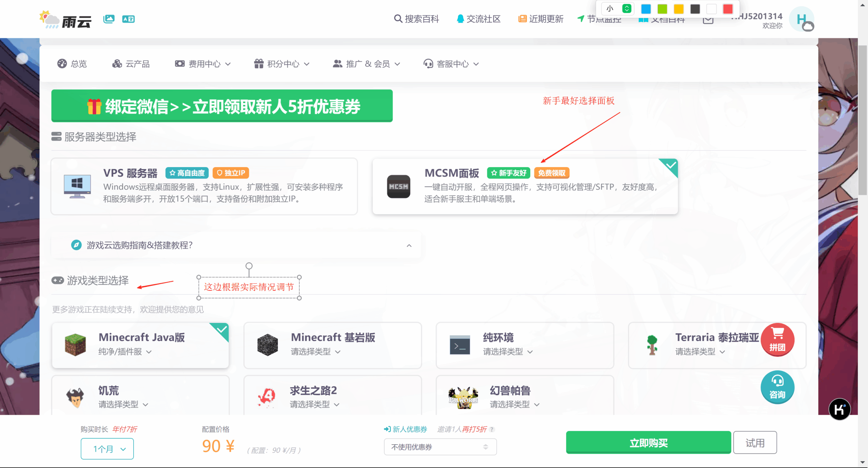This screenshot has height=468, width=868.
Task: Open 请选择类型 dropdown under 饥荒
Action: coord(123,405)
